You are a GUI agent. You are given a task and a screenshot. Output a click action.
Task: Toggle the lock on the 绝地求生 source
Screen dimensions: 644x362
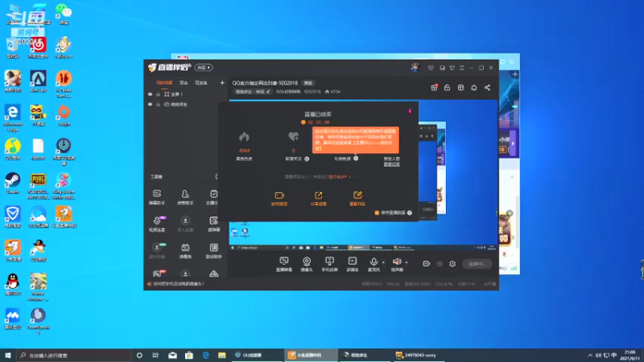point(158,105)
